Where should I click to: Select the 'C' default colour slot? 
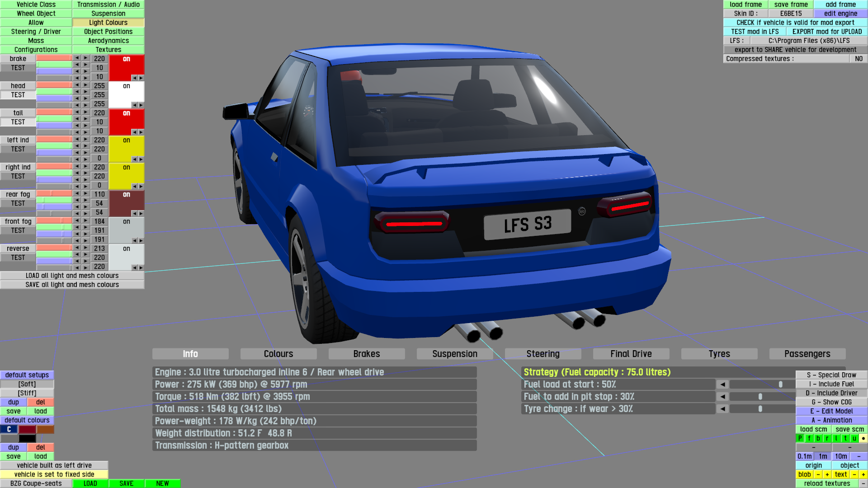(9, 429)
